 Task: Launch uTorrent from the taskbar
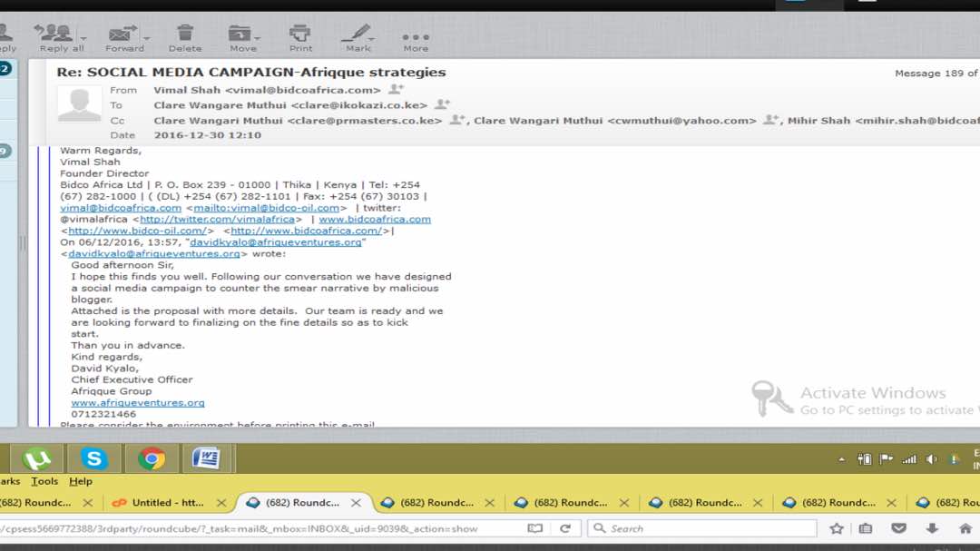tap(37, 458)
